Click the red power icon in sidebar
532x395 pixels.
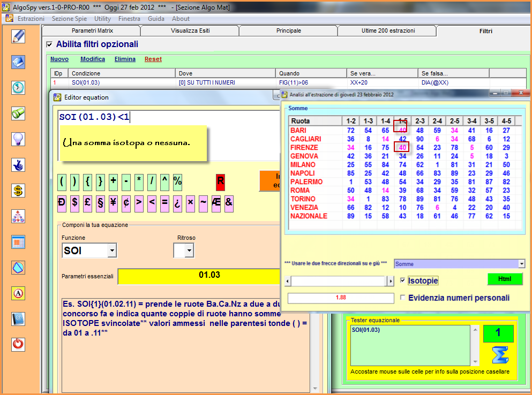click(18, 344)
